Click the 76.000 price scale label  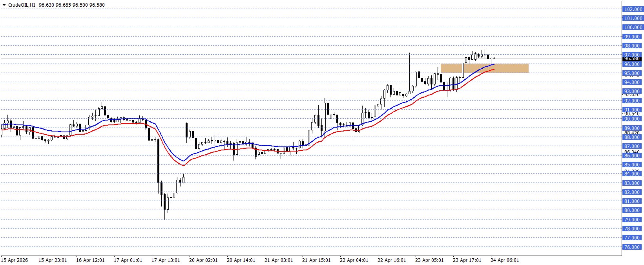[632, 247]
